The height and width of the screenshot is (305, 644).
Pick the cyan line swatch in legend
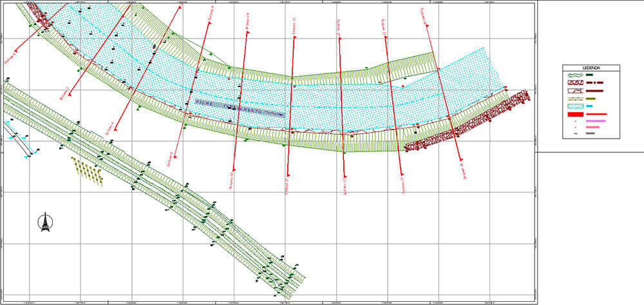pyautogui.click(x=590, y=106)
